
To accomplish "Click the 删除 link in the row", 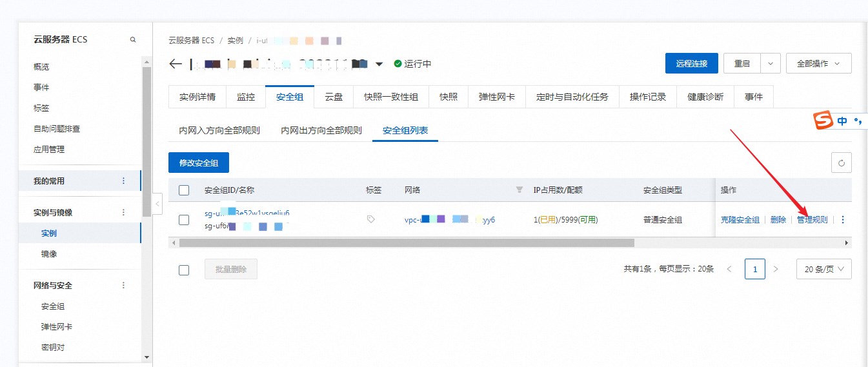I will pyautogui.click(x=778, y=220).
